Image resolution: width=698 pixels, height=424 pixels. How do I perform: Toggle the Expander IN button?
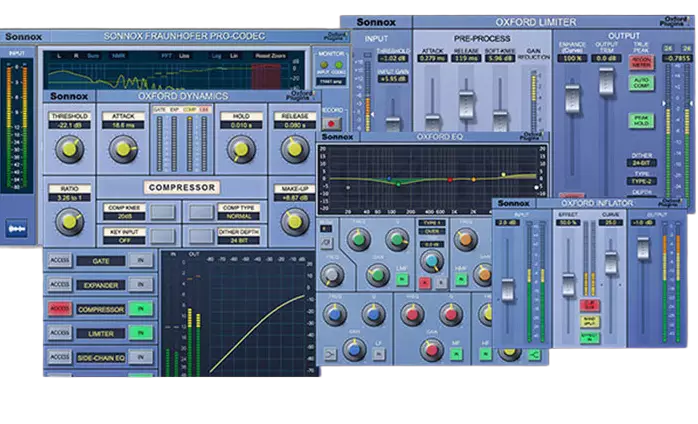pyautogui.click(x=141, y=285)
